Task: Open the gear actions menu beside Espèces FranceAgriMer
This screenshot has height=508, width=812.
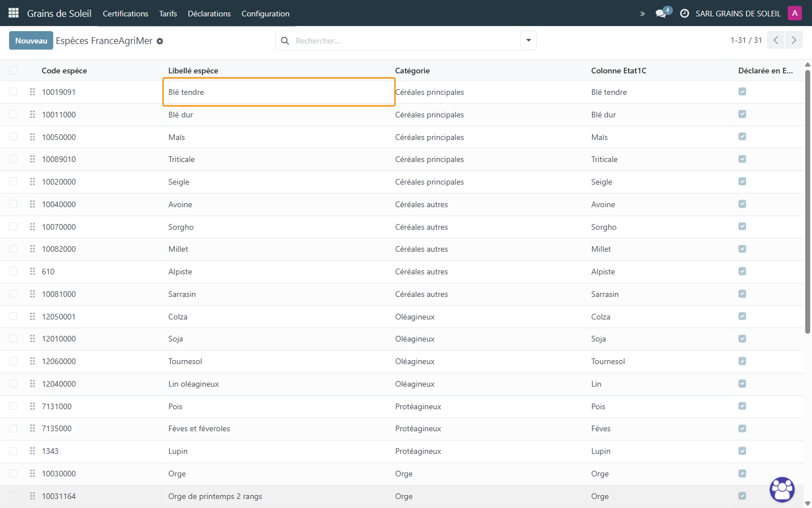Action: pyautogui.click(x=160, y=41)
